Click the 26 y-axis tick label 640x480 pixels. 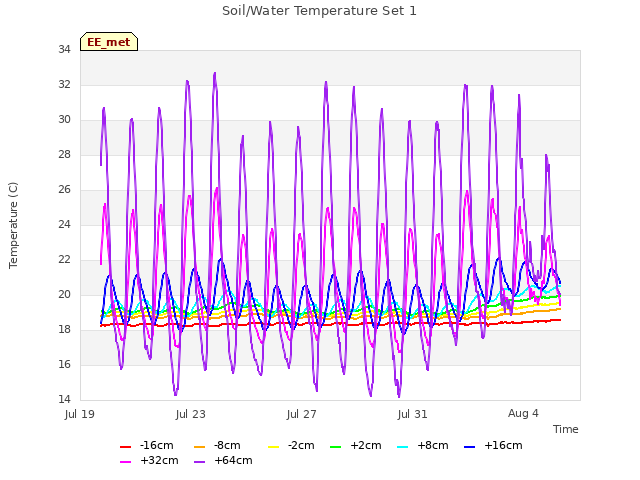coord(64,189)
